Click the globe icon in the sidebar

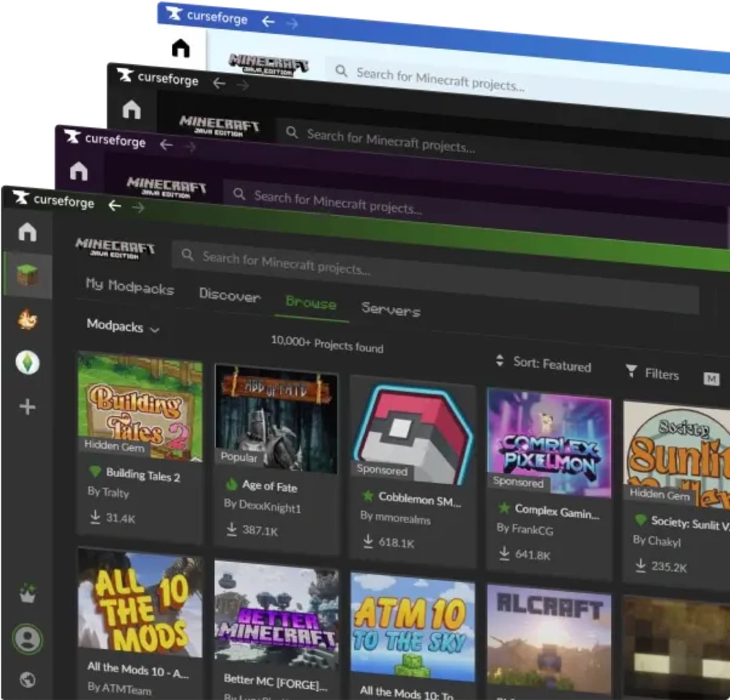28,679
